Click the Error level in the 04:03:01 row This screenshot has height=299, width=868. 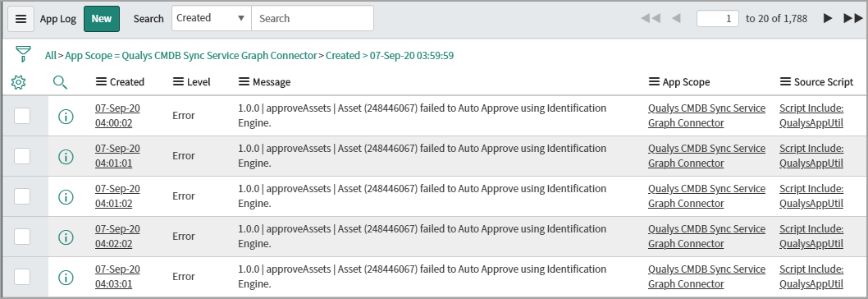click(183, 276)
